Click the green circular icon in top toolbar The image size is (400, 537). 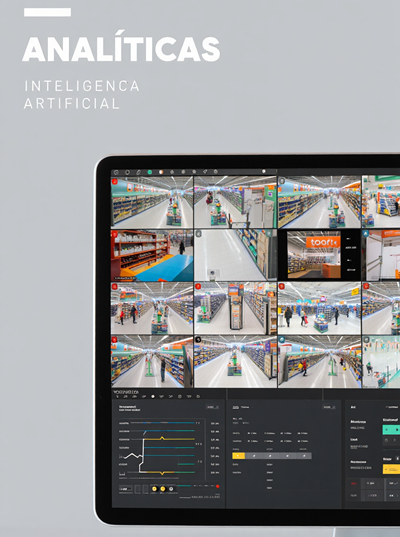[x=150, y=172]
